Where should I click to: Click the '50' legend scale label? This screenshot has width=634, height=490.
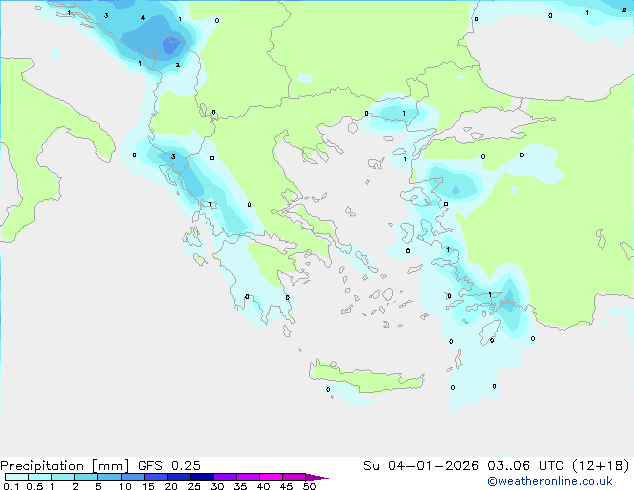309,486
